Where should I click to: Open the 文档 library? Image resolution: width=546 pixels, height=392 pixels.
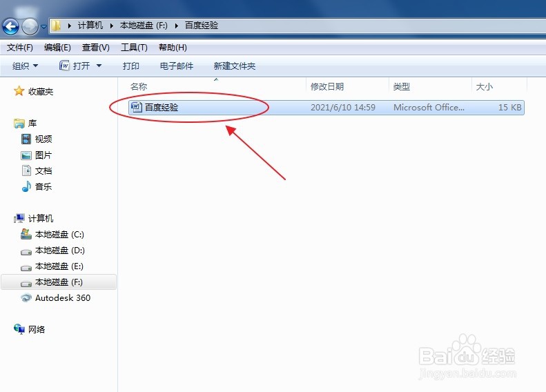point(43,171)
